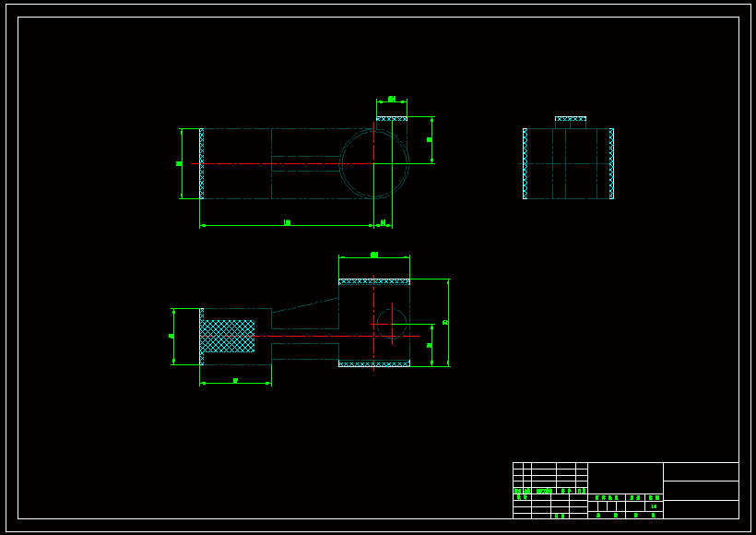Click the slanted dashed line in the bottom view
The height and width of the screenshot is (535, 756).
pos(305,305)
